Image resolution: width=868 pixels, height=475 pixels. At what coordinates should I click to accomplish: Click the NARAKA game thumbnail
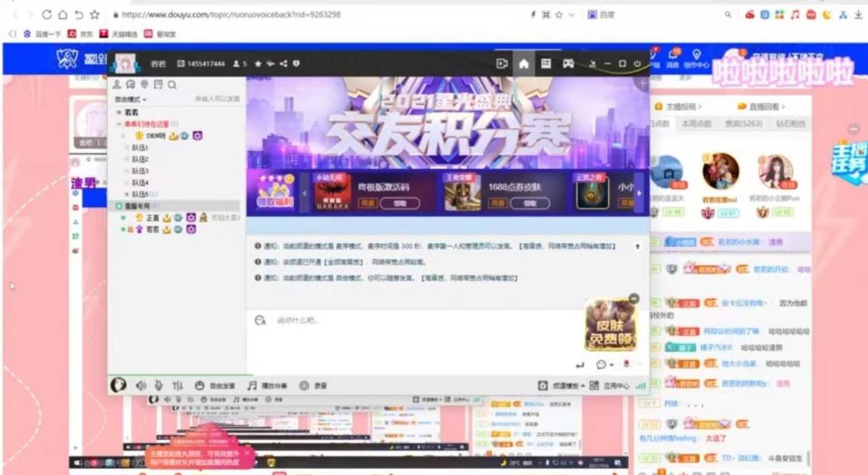click(333, 192)
